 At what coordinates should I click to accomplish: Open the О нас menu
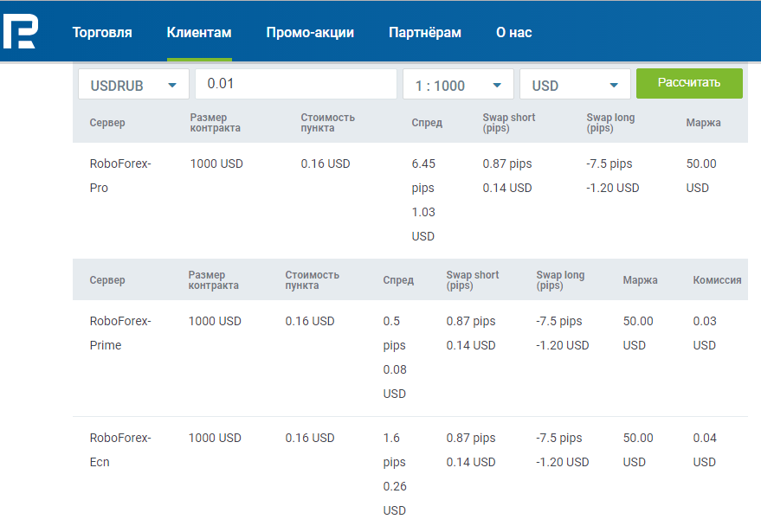[x=513, y=33]
